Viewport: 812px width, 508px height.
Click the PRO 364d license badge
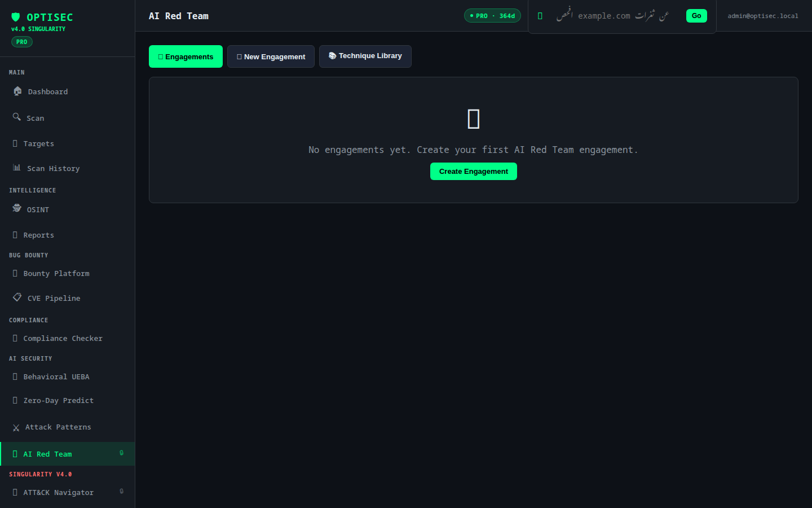(x=492, y=16)
